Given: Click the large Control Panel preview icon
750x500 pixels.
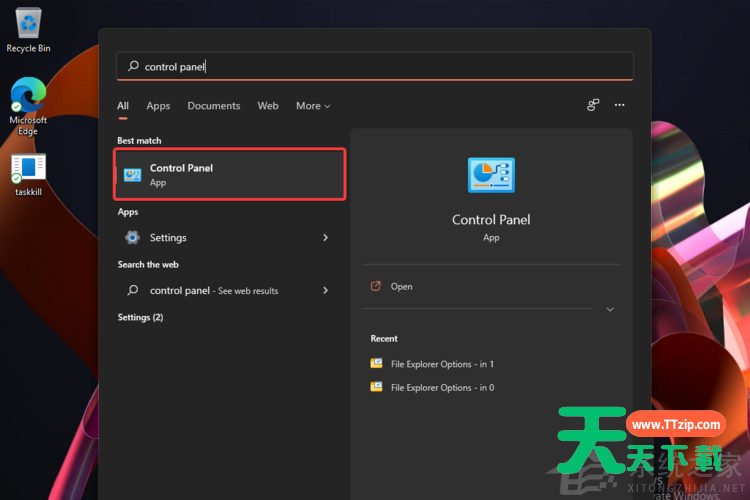Looking at the screenshot, I should [491, 175].
